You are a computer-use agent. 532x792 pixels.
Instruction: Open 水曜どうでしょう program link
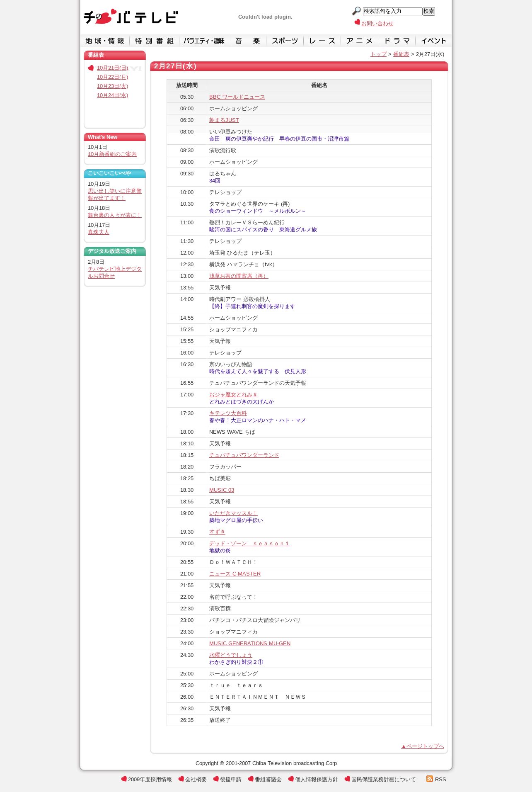pos(230,655)
